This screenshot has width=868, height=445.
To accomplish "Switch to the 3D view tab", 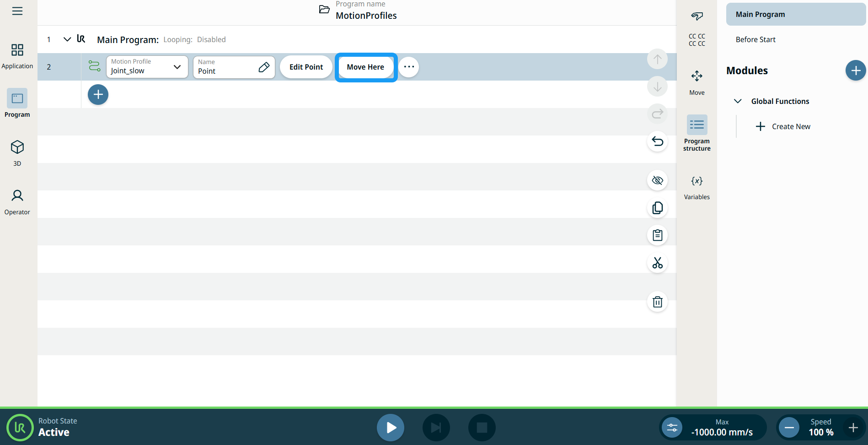I will (x=17, y=153).
